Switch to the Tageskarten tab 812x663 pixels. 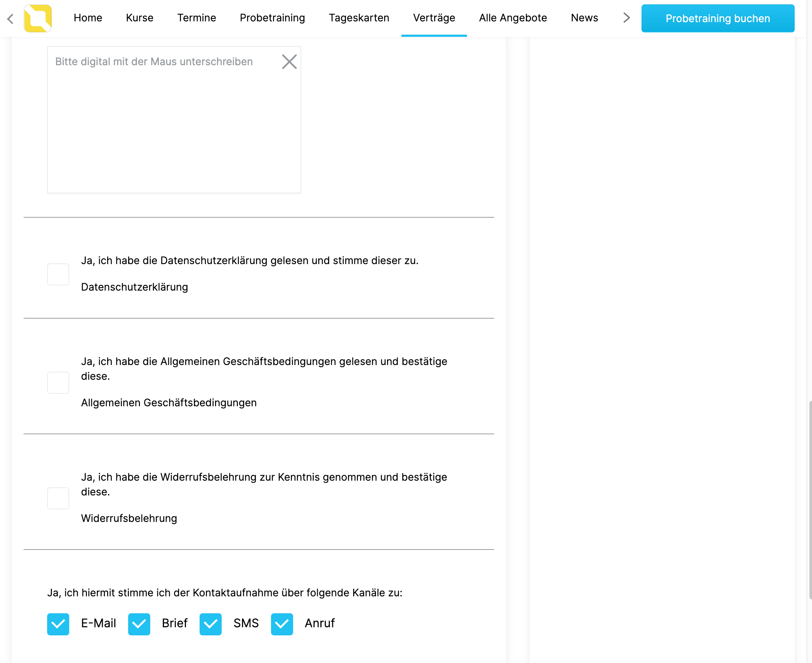coord(359,18)
